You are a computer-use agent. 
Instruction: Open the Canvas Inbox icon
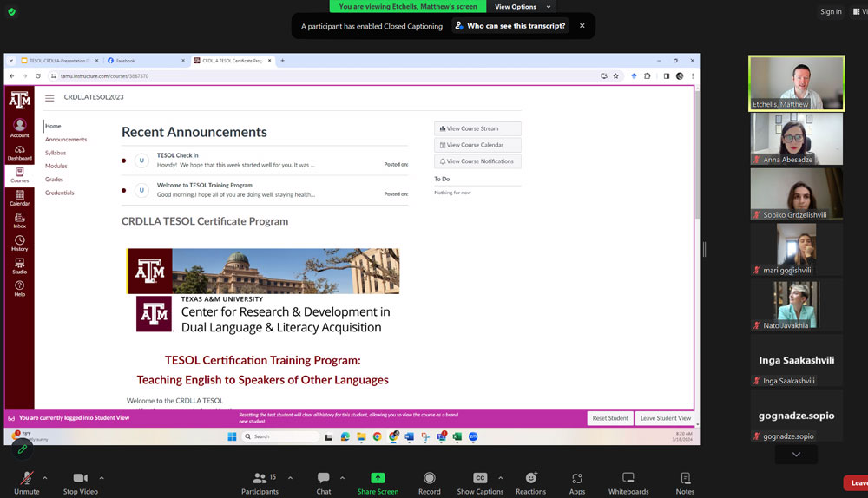tap(19, 220)
